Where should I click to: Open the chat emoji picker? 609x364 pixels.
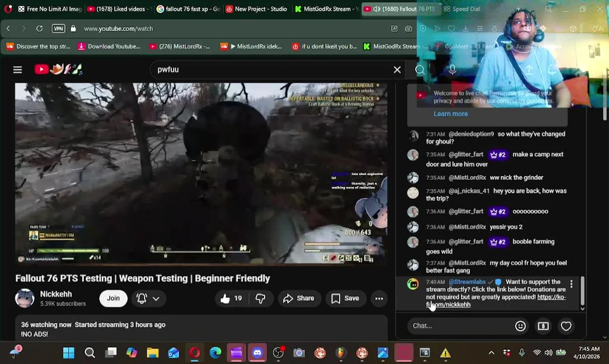coord(520,326)
